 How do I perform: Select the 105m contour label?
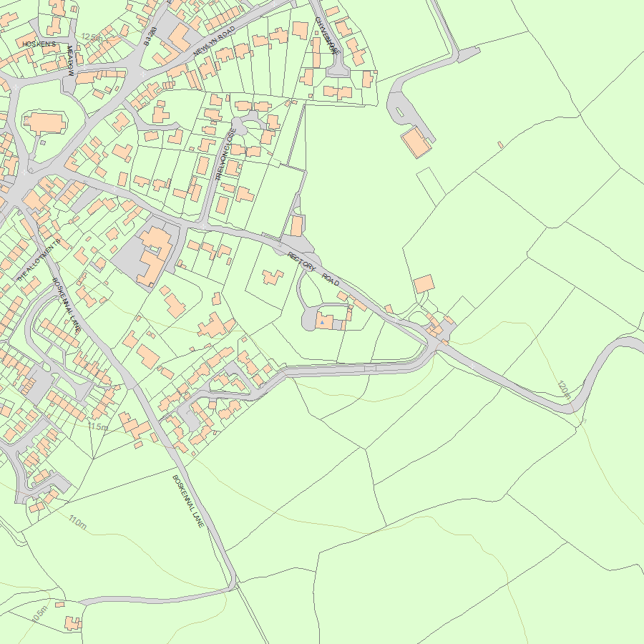[x=39, y=613]
